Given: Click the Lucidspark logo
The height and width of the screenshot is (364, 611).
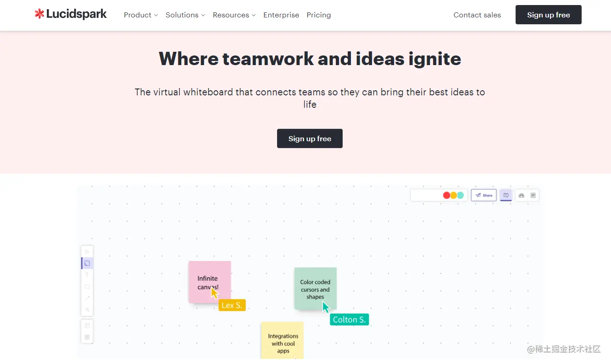Looking at the screenshot, I should (x=71, y=14).
